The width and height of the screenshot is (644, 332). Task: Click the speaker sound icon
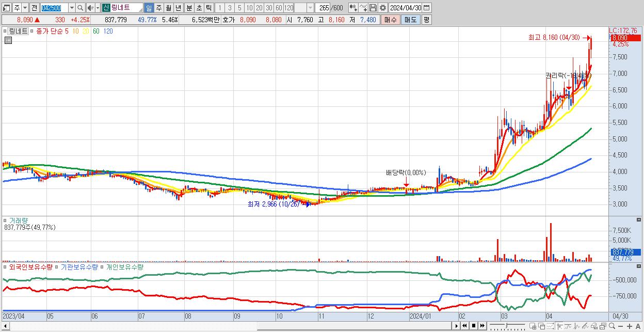coord(90,8)
